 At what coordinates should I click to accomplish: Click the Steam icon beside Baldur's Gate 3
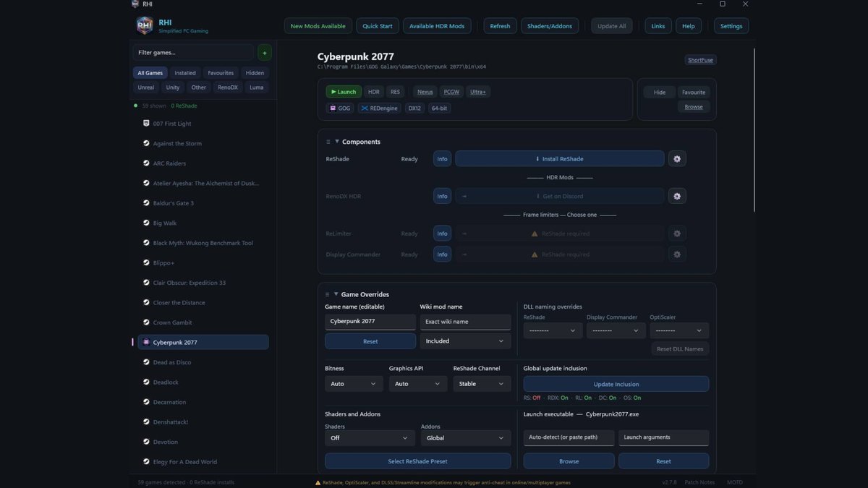[x=146, y=203]
